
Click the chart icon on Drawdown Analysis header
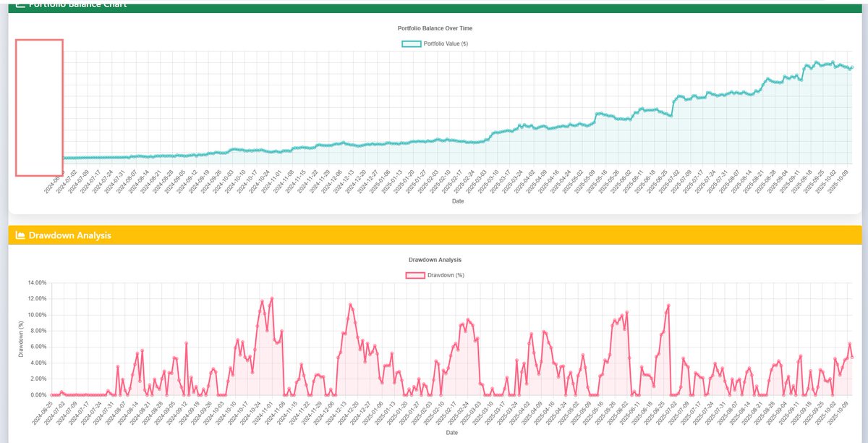coord(20,235)
